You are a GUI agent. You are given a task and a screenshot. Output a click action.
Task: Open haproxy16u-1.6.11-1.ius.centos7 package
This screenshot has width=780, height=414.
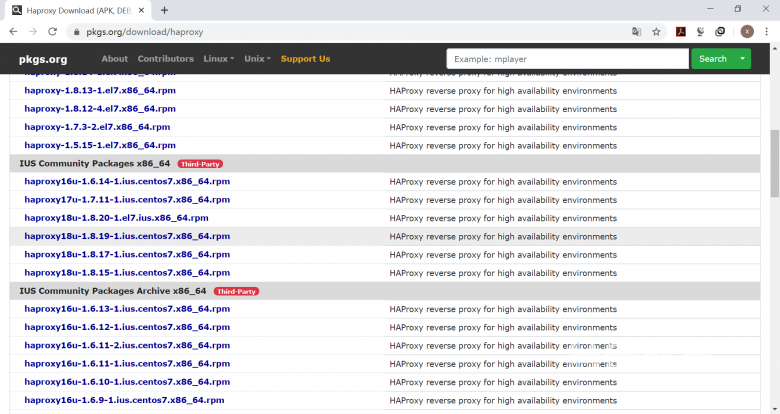click(127, 364)
